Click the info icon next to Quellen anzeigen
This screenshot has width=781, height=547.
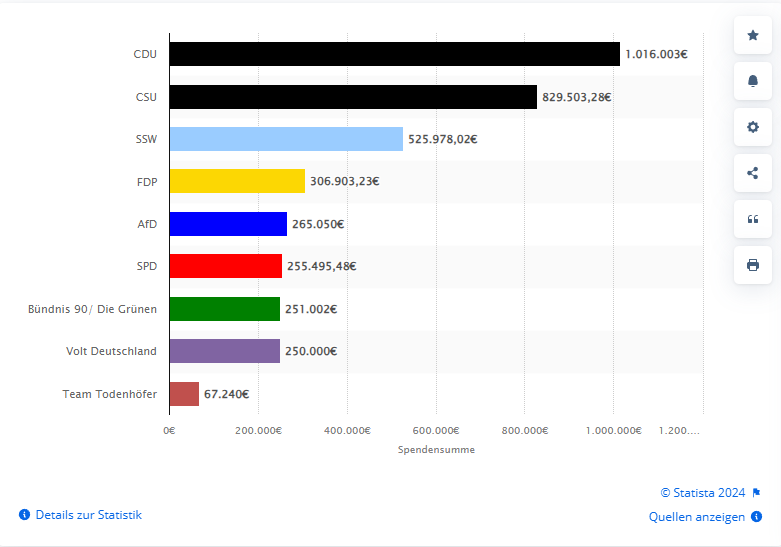tap(756, 517)
